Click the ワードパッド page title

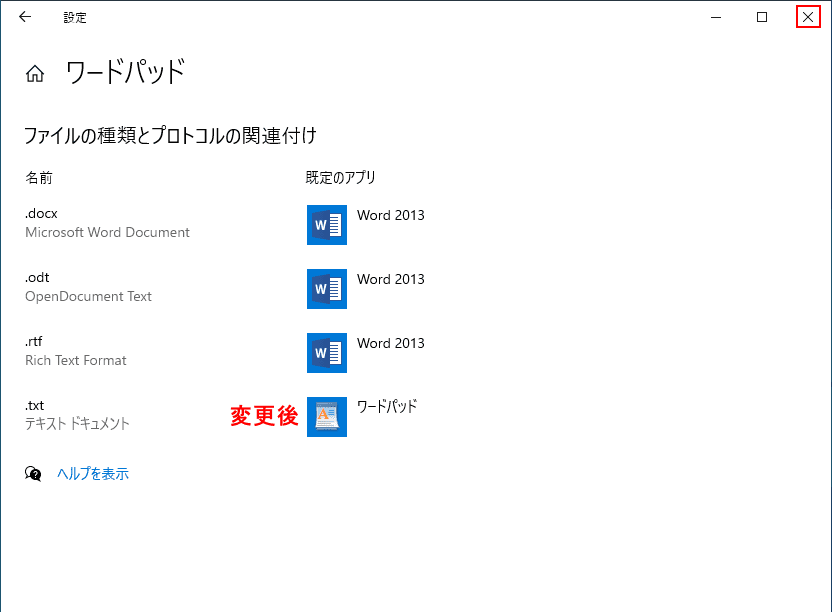click(x=125, y=72)
